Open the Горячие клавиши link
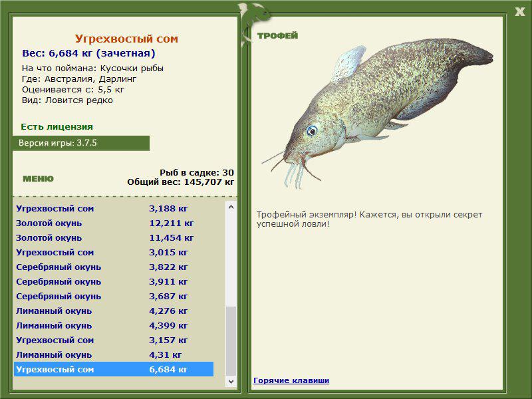This screenshot has width=532, height=399. point(291,380)
